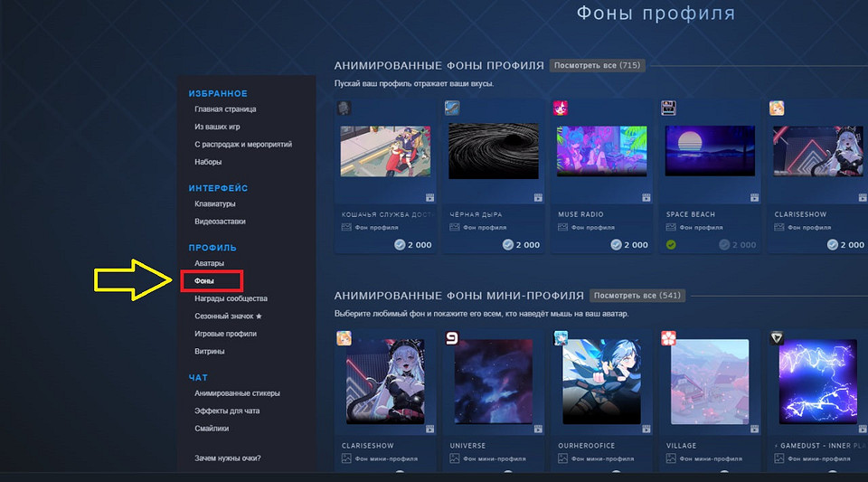Click game icon above Clariseshow profile background
Viewport: 868px width, 482px height.
click(x=777, y=108)
